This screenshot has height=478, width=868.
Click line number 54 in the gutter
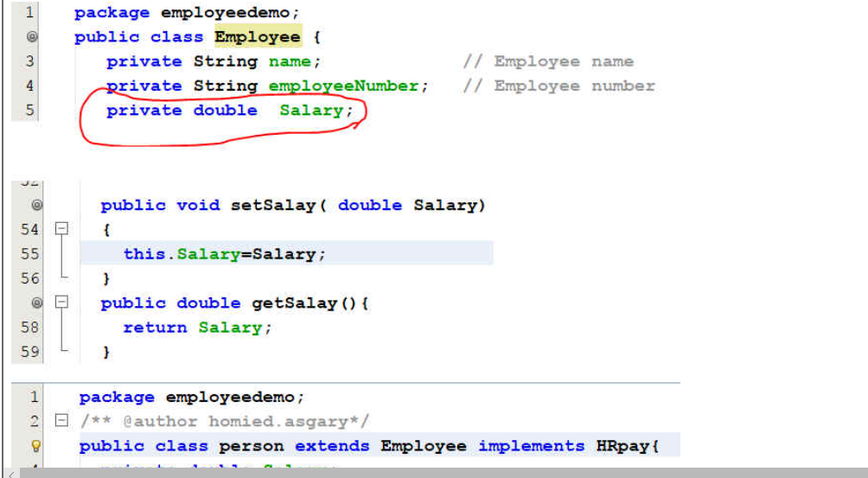coord(30,229)
